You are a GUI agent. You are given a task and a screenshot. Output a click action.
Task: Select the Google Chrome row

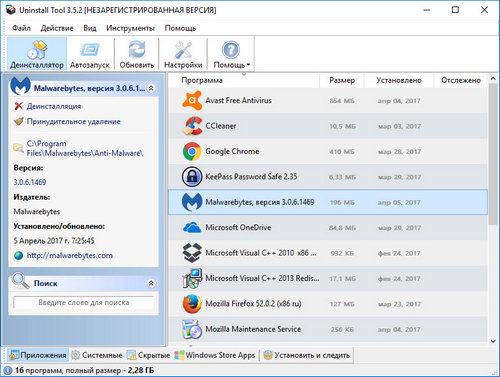tap(328, 151)
